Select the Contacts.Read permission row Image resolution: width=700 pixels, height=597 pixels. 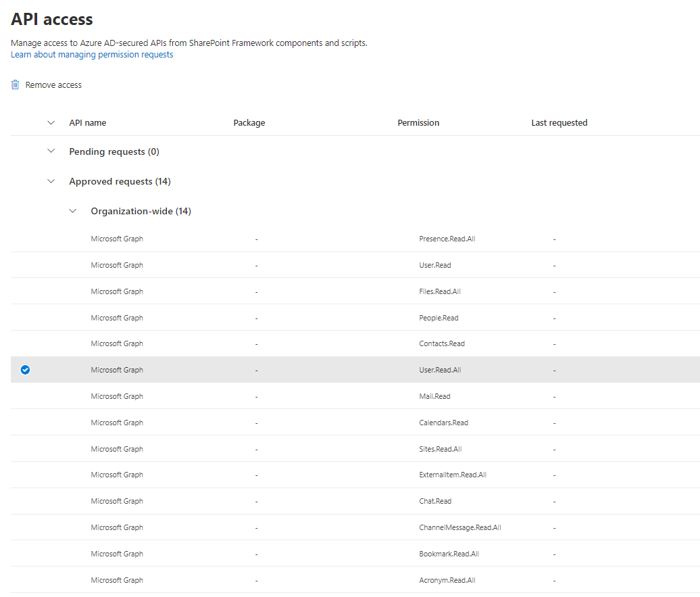tap(355, 343)
